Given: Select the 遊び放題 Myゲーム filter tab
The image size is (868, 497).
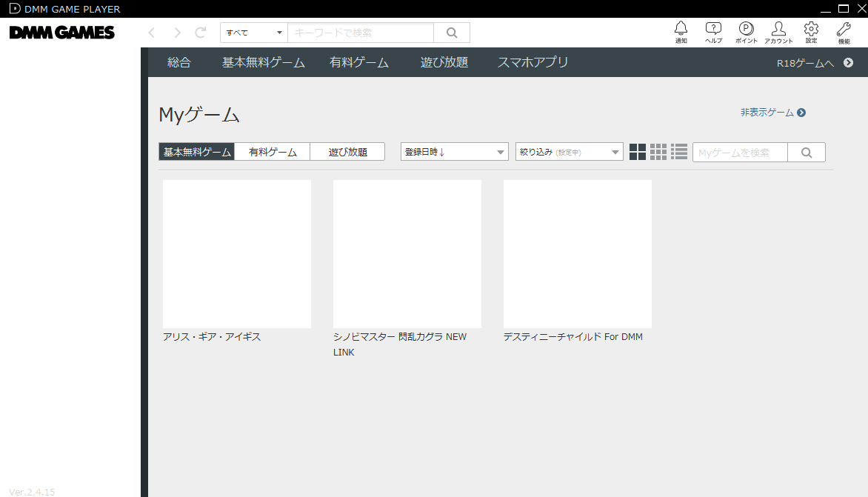Looking at the screenshot, I should point(347,152).
